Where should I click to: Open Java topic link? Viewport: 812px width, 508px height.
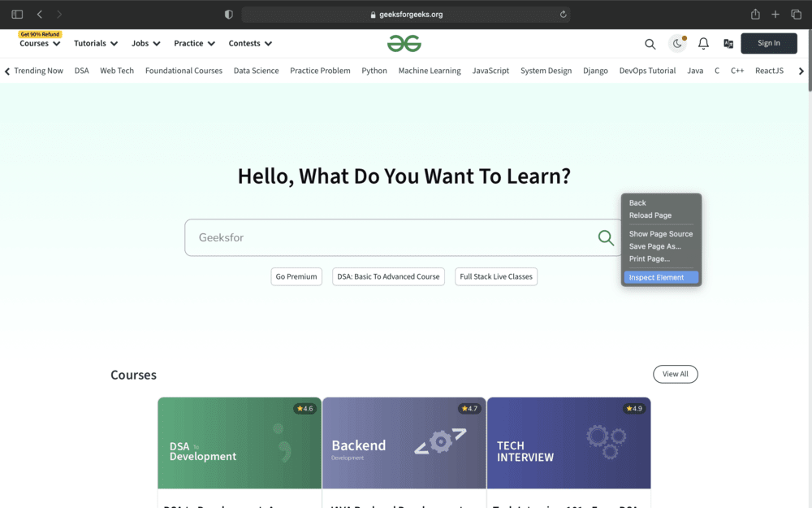[x=695, y=71]
